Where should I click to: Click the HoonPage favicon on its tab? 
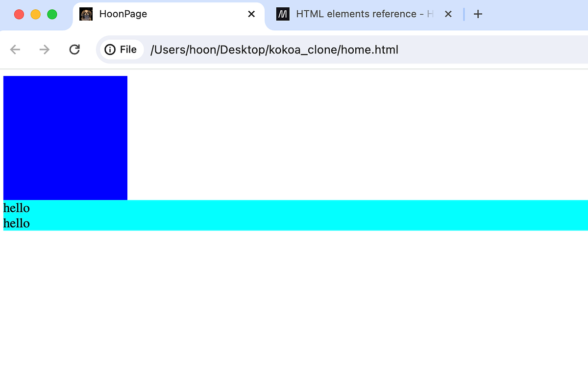point(86,14)
